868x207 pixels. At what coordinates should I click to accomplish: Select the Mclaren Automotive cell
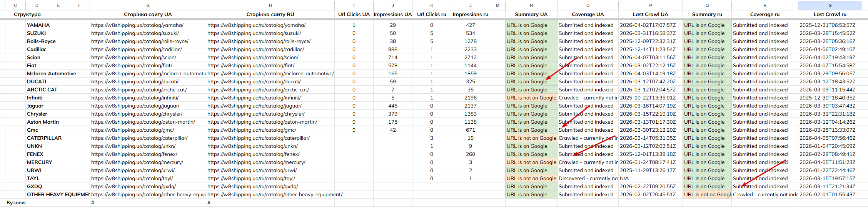click(52, 74)
